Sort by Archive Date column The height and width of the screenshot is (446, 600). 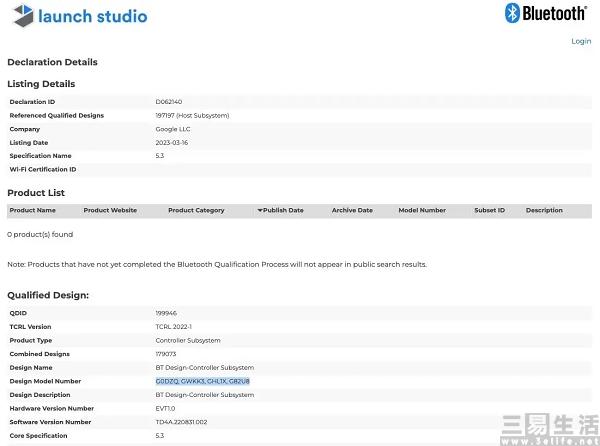[x=352, y=210]
